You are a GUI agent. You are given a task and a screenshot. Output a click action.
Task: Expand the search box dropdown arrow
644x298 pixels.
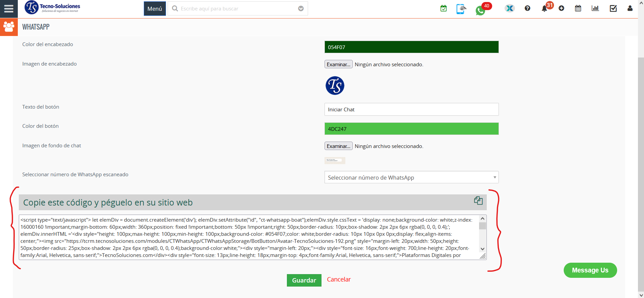click(x=301, y=9)
